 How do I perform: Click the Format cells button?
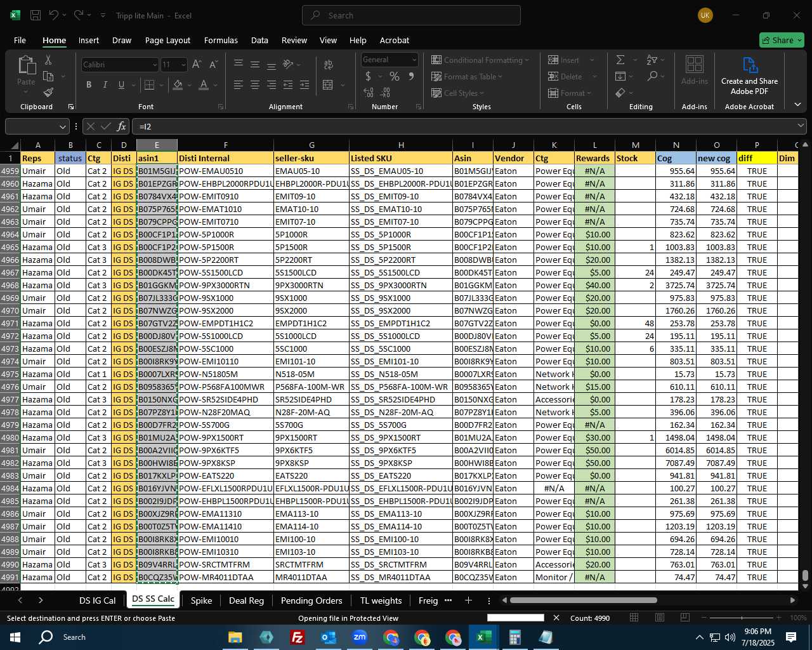click(x=566, y=93)
